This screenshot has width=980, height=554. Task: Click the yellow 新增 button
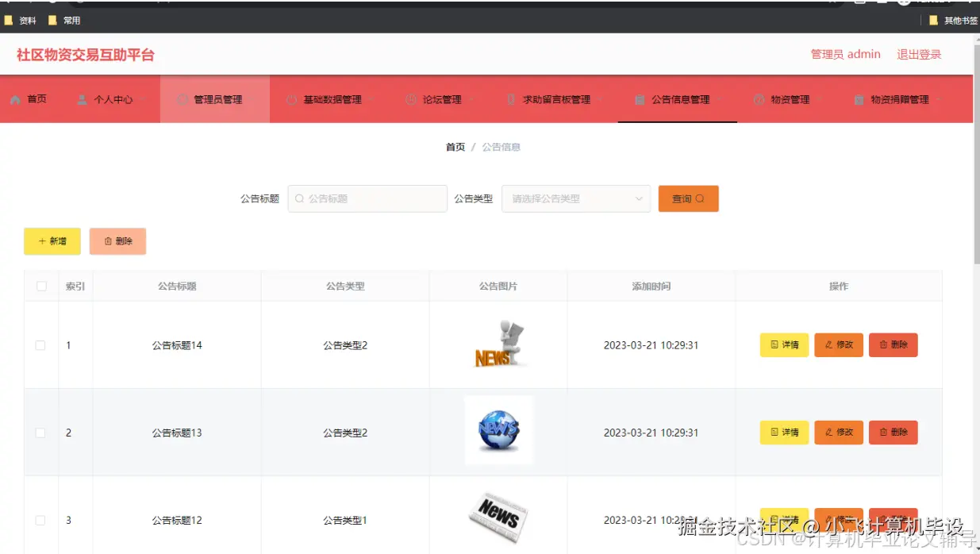point(52,241)
